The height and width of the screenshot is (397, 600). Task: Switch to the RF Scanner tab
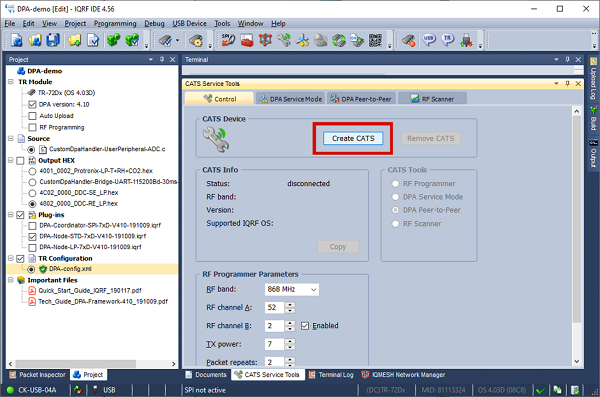pyautogui.click(x=432, y=99)
